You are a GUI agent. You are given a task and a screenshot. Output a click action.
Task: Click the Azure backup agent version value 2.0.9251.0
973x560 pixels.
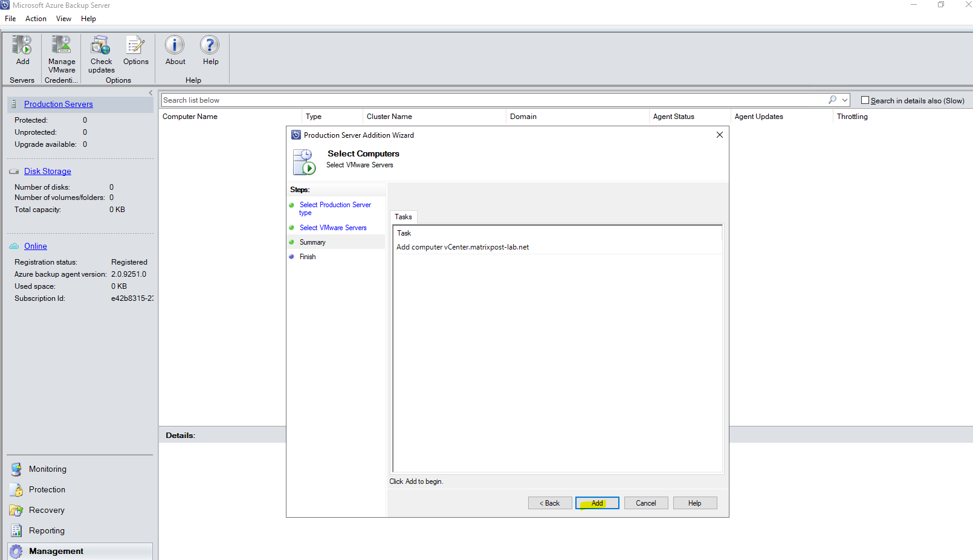click(129, 274)
